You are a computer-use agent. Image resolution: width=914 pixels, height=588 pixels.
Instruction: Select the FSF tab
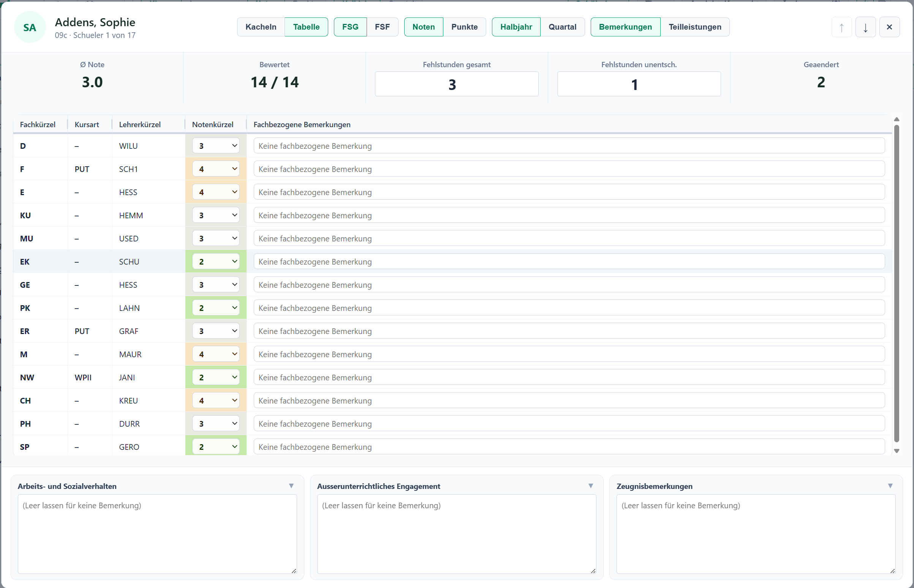382,27
